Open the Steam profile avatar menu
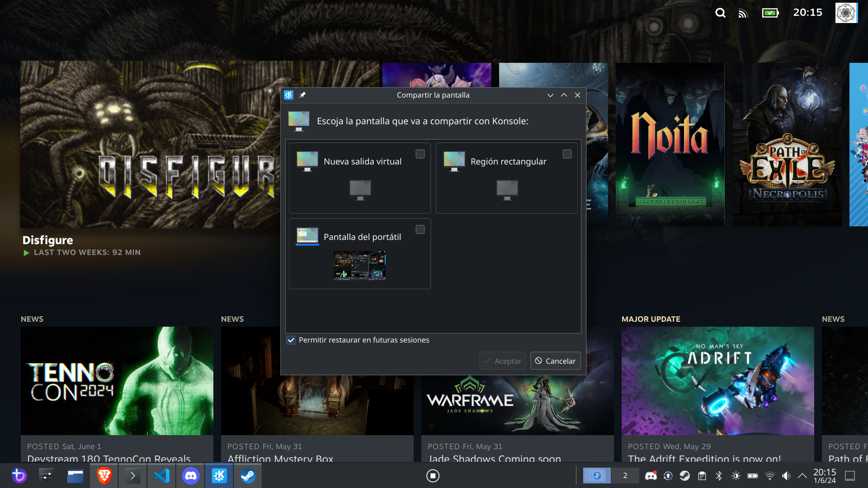868x488 pixels. pyautogui.click(x=846, y=13)
